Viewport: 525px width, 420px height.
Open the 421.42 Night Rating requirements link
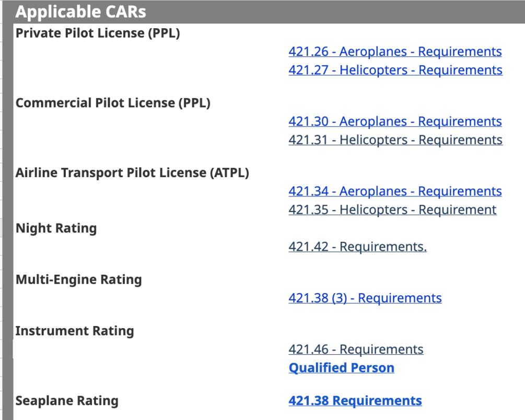pyautogui.click(x=357, y=247)
